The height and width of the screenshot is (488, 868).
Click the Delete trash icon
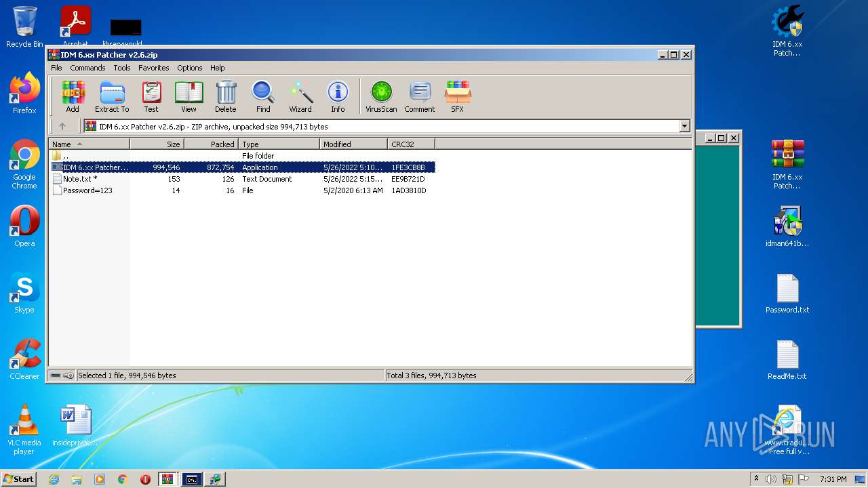point(226,96)
